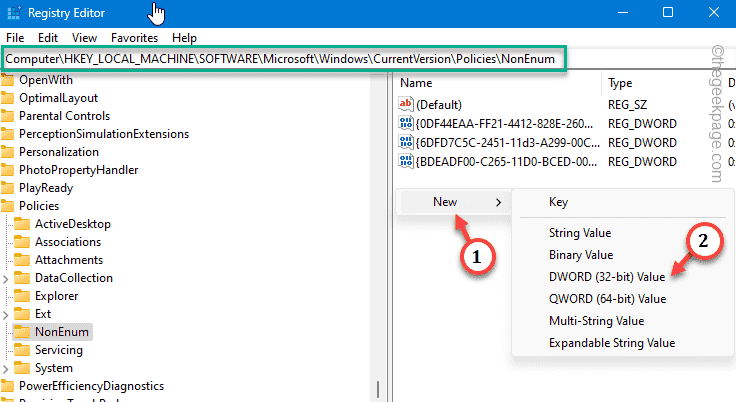Open the New submenu arrow

point(498,202)
